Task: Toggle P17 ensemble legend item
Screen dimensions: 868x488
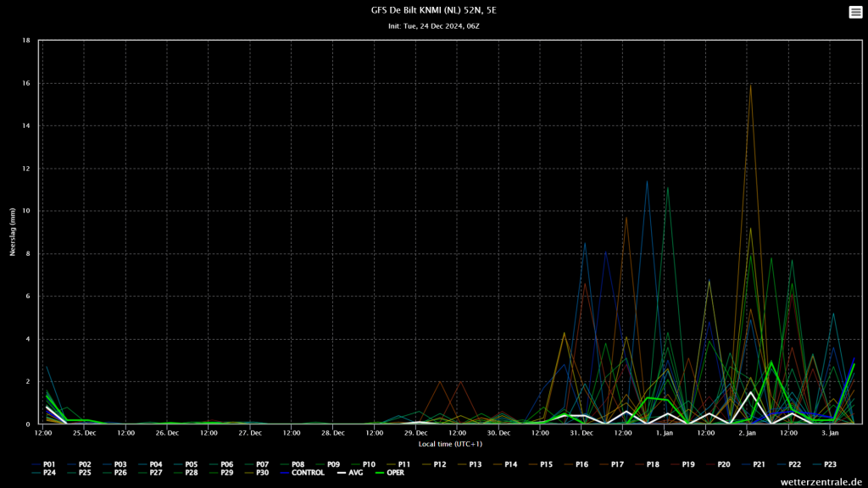Action: click(612, 465)
